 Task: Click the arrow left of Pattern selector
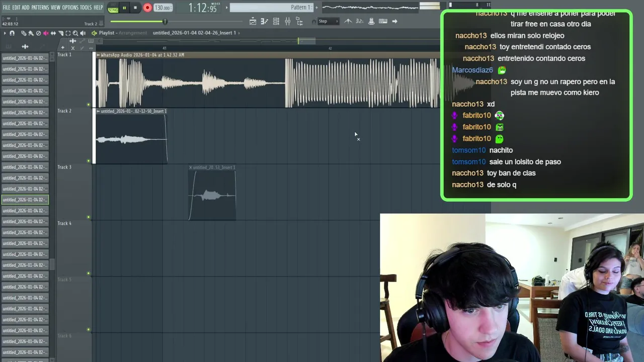(227, 8)
